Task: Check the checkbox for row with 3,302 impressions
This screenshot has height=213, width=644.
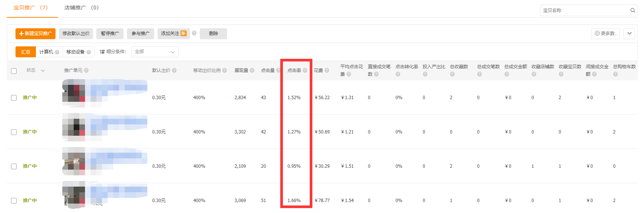Action: pos(14,132)
